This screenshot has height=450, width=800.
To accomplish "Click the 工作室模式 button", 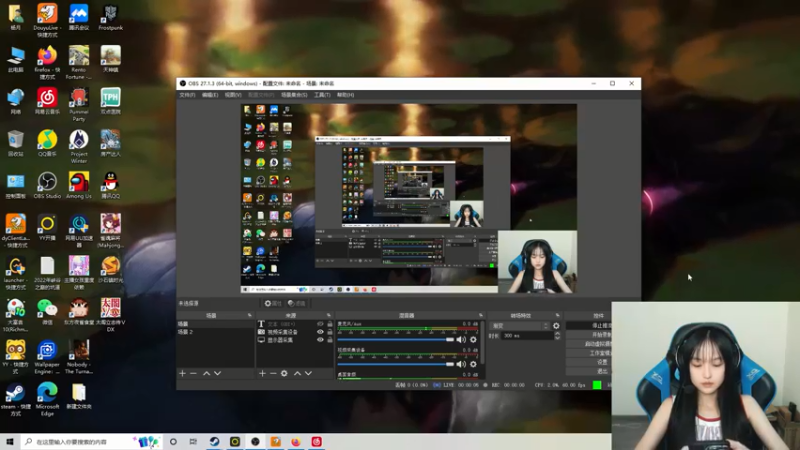I will tap(589, 353).
